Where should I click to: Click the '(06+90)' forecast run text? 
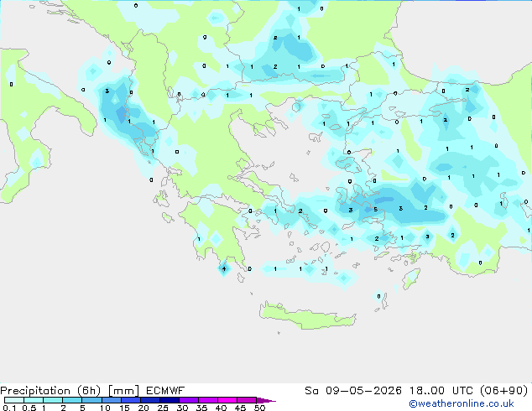pyautogui.click(x=504, y=391)
